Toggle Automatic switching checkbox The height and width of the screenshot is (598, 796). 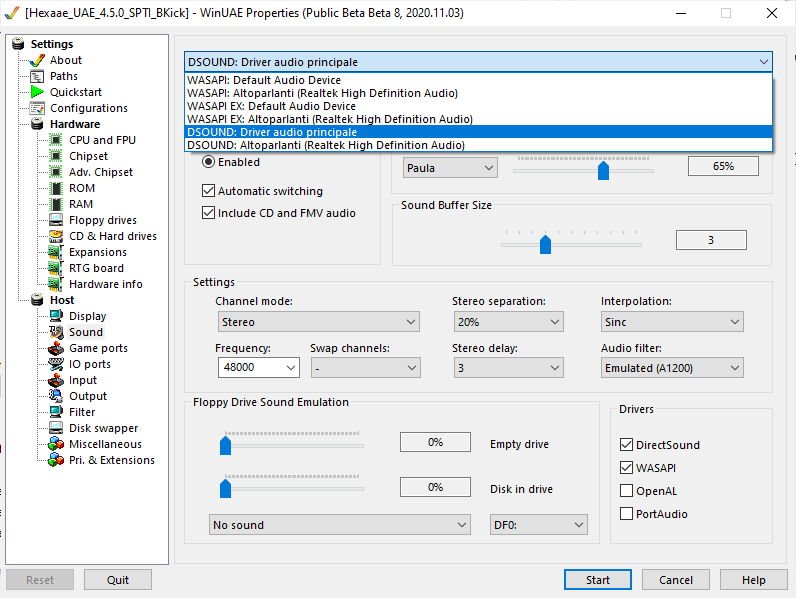click(x=208, y=191)
